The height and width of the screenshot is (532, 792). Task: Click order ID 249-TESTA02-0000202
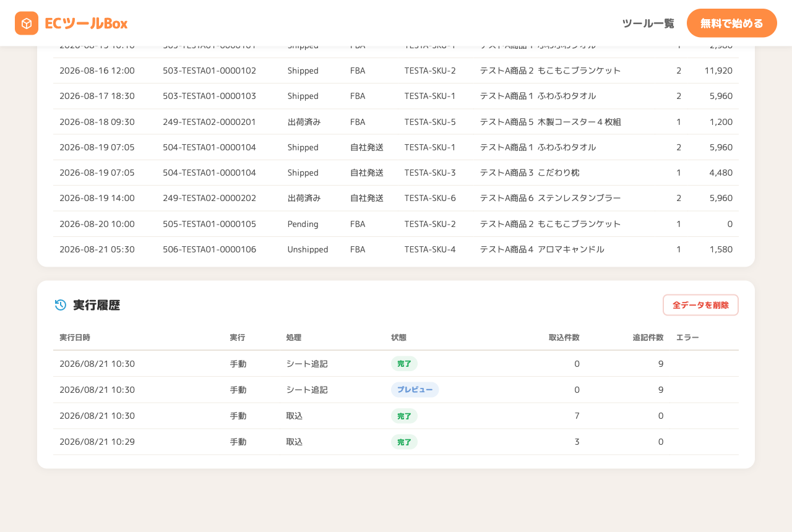pos(209,198)
